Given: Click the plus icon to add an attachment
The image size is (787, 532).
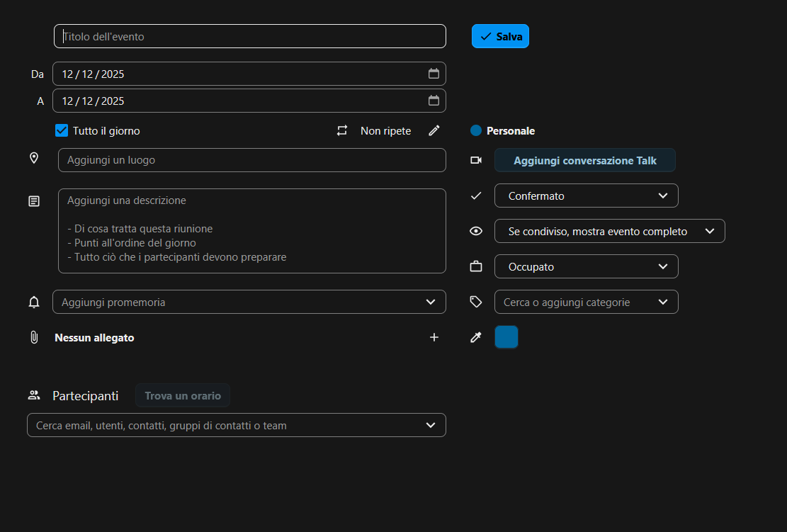Looking at the screenshot, I should pyautogui.click(x=434, y=337).
